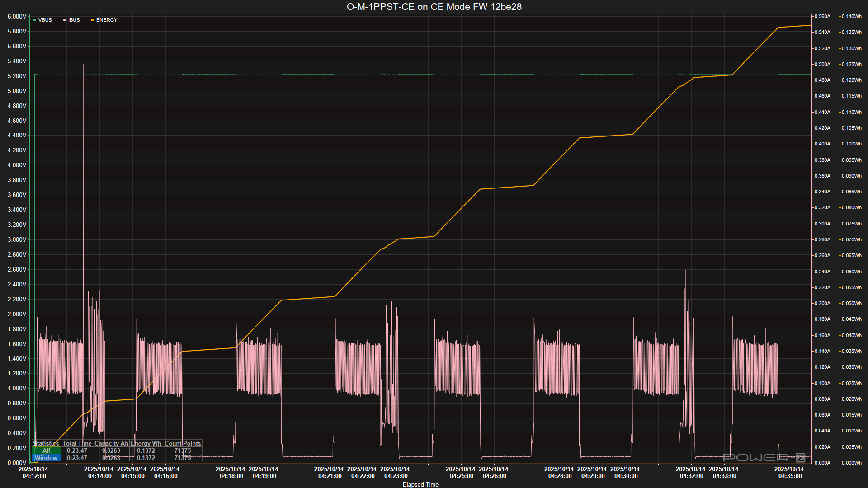The image size is (868, 488).
Task: Click the 0.140Wh energy axis label
Action: click(851, 16)
